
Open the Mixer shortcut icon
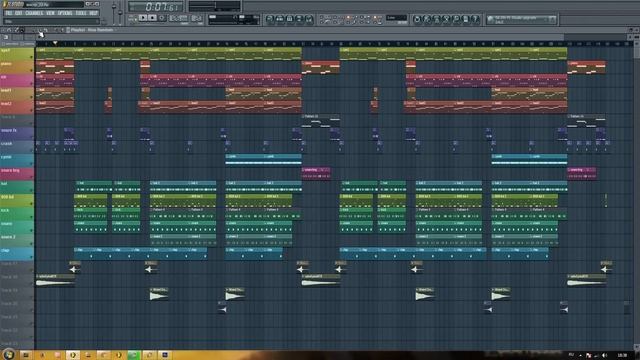point(309,19)
